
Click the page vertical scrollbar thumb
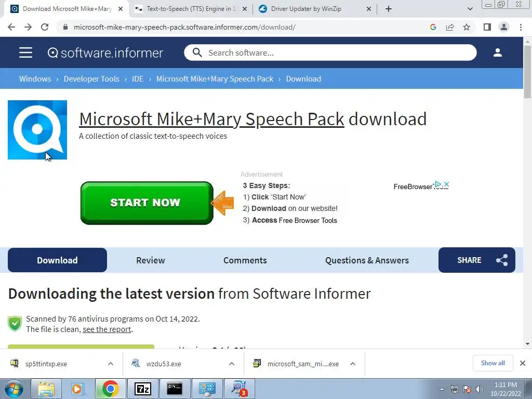(527, 72)
